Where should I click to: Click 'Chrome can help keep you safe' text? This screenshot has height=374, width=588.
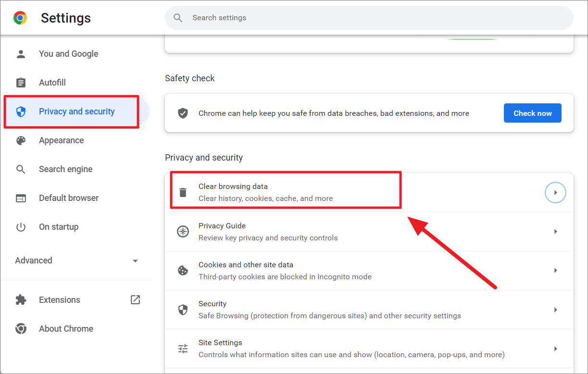click(334, 113)
